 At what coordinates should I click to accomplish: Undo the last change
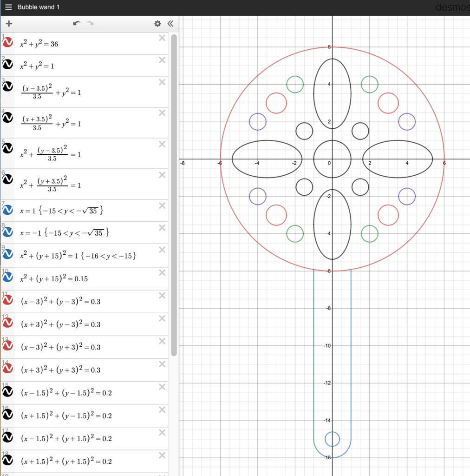tap(77, 23)
